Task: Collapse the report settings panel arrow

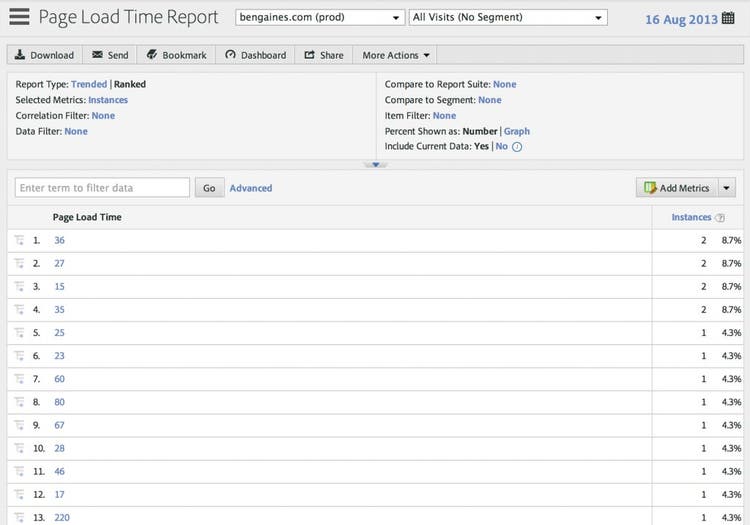Action: coord(375,164)
